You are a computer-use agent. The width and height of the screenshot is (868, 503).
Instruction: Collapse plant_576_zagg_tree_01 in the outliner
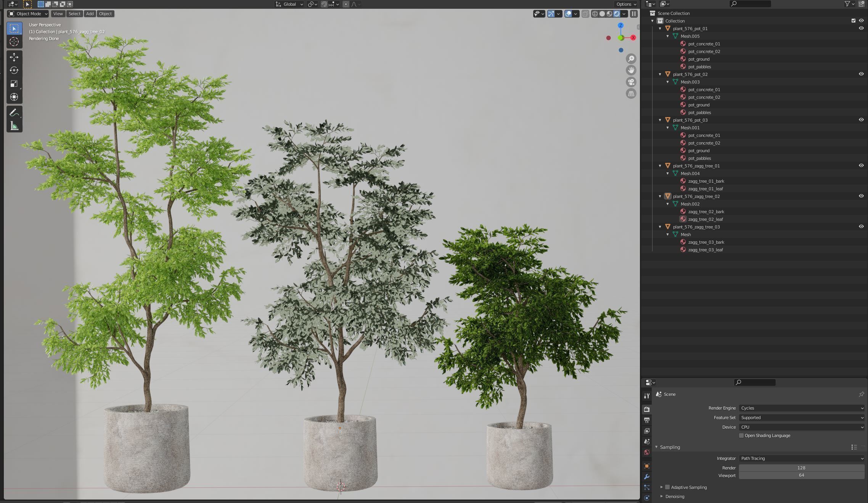pyautogui.click(x=660, y=166)
